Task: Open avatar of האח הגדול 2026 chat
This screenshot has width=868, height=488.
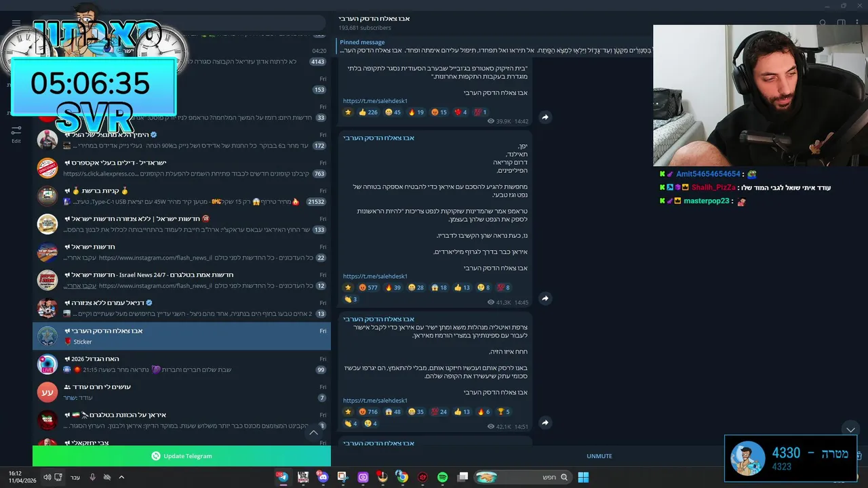Action: 47,364
